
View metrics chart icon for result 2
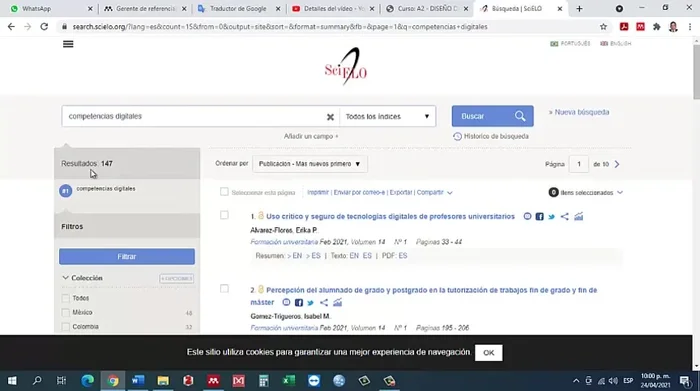(338, 303)
